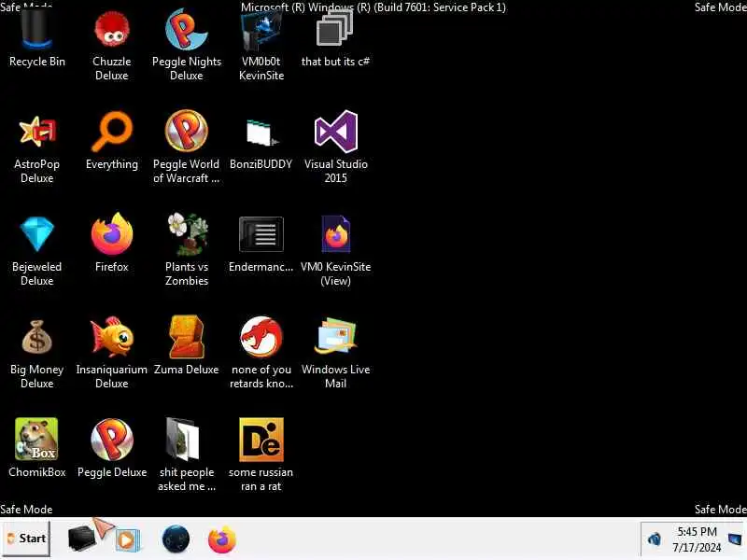Click the volume speaker tray icon

click(x=655, y=539)
